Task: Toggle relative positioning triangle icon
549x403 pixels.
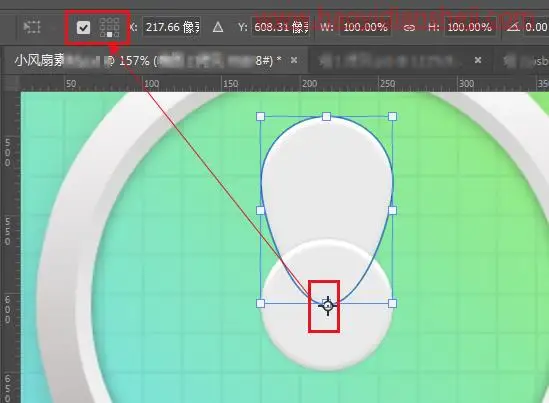Action: [218, 27]
